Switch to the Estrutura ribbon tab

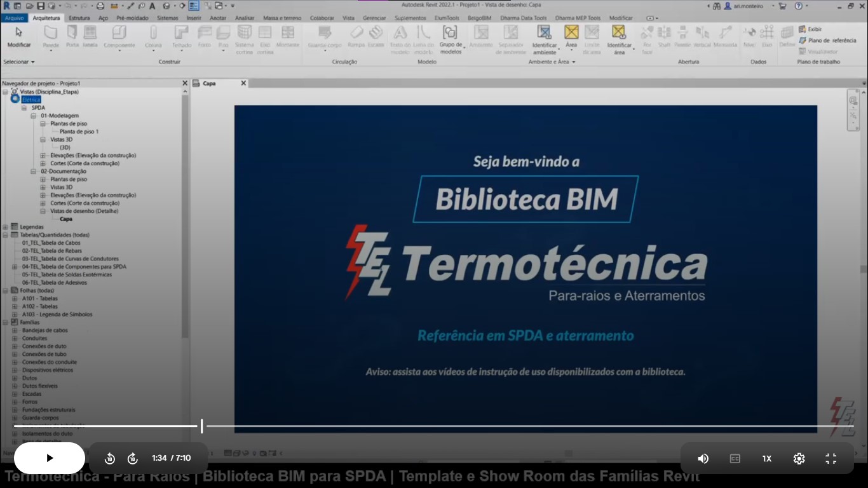click(x=79, y=18)
